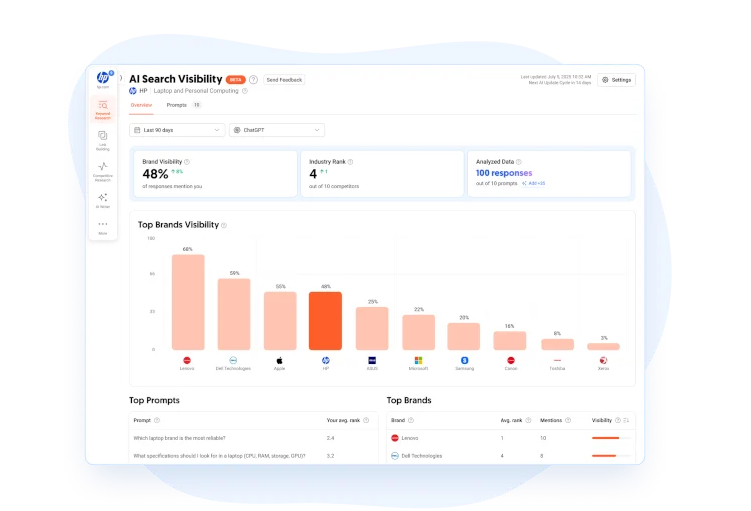Click the ASUS 25% bar in chart

(x=372, y=329)
